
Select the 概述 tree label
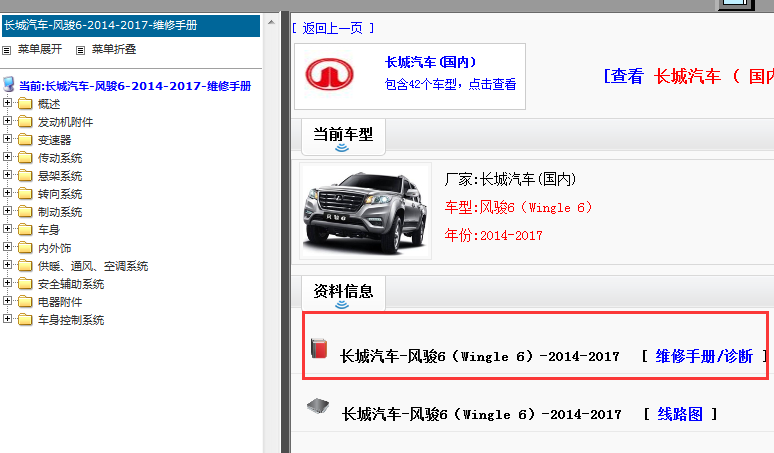coord(49,104)
